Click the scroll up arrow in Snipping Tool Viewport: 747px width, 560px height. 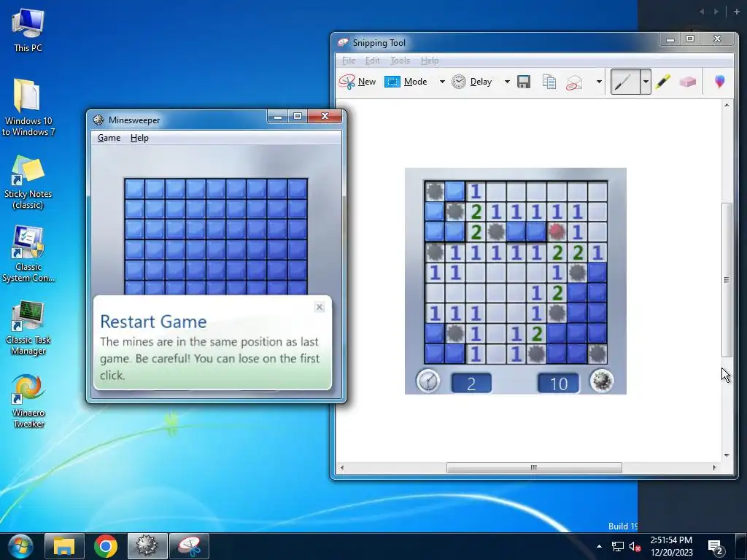pos(727,105)
